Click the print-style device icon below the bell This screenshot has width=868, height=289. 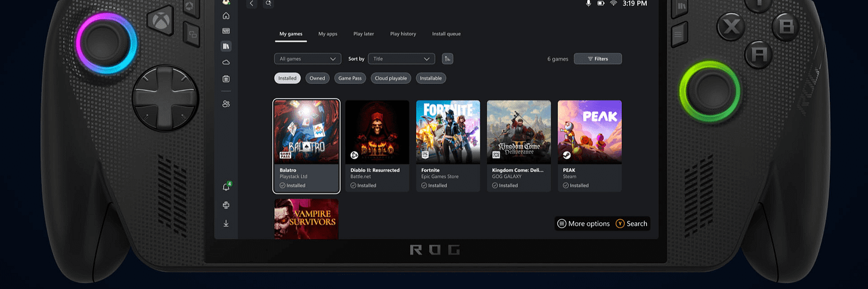(x=226, y=205)
